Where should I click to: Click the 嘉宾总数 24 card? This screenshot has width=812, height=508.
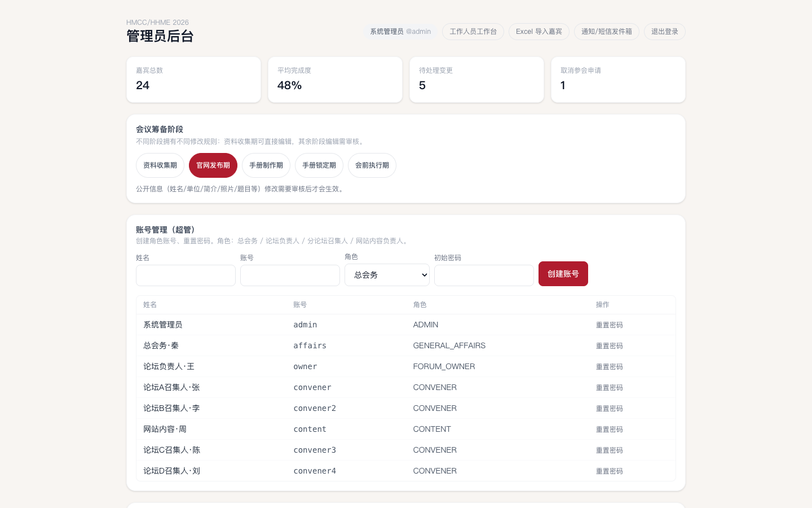click(193, 80)
